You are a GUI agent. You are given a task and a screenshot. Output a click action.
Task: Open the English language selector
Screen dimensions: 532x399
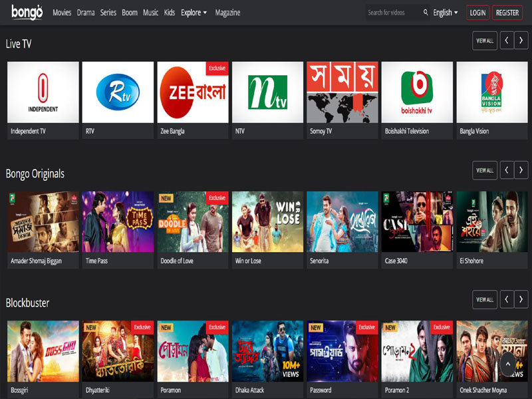(445, 13)
